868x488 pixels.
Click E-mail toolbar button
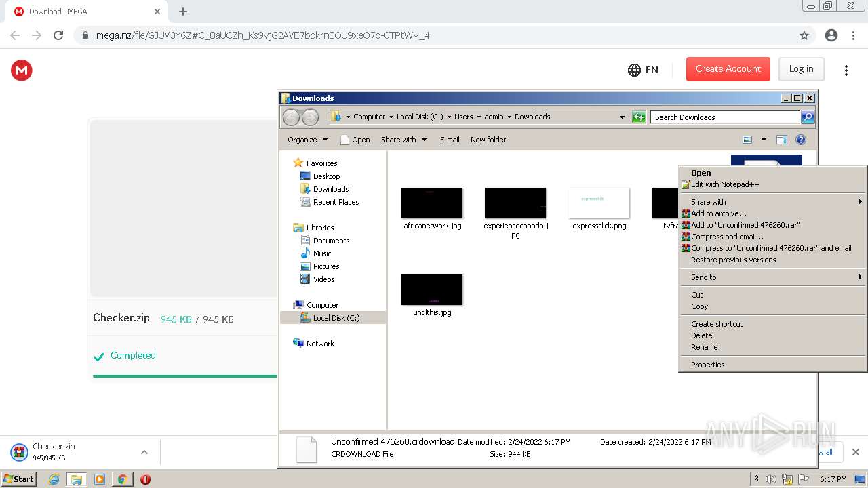point(450,140)
